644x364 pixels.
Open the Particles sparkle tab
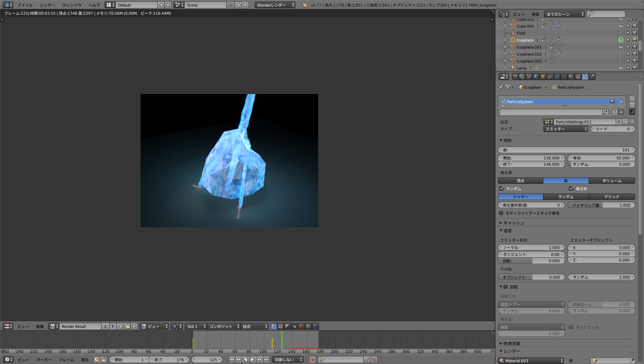coord(585,77)
